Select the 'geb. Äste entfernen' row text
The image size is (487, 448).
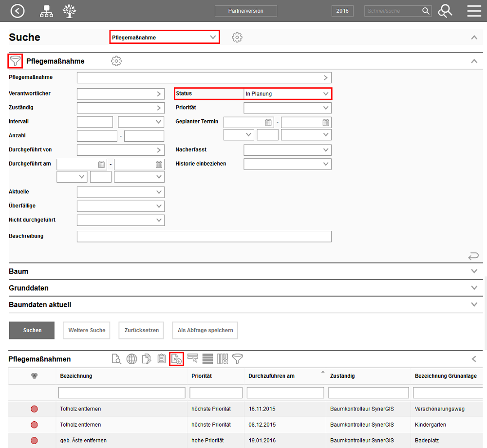[x=83, y=441]
